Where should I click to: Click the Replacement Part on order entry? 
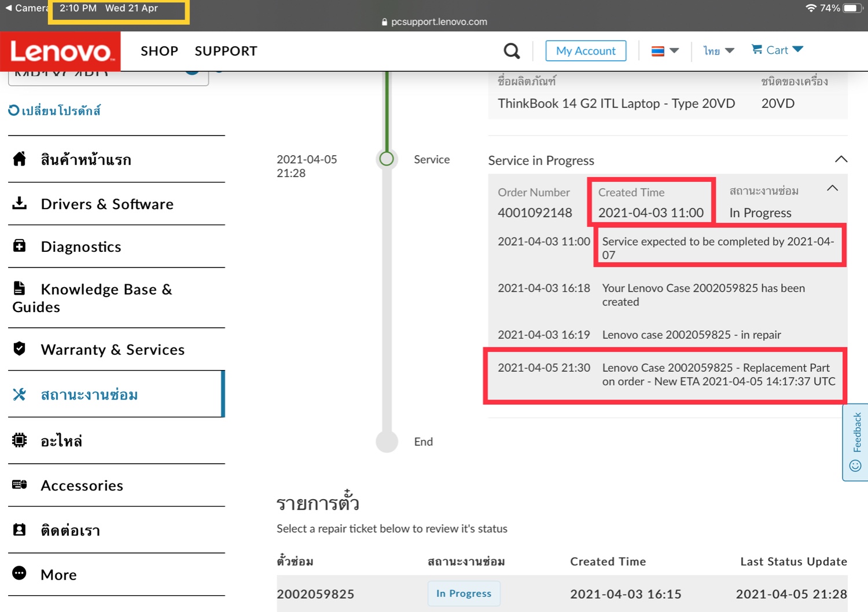click(x=719, y=375)
